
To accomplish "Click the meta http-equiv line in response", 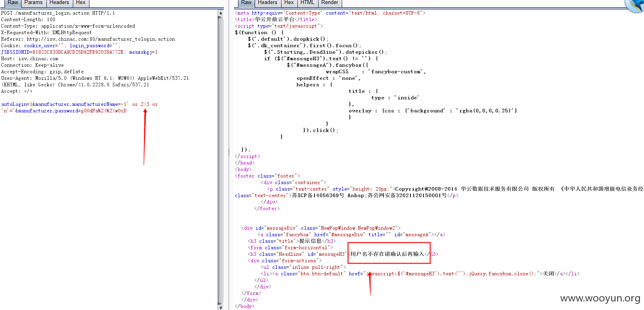I will (x=330, y=13).
